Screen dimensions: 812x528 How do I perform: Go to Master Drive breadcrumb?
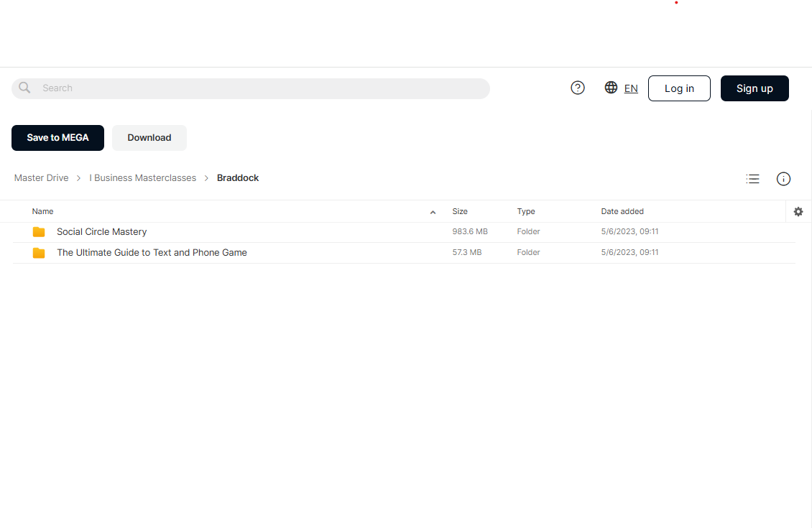pyautogui.click(x=42, y=178)
